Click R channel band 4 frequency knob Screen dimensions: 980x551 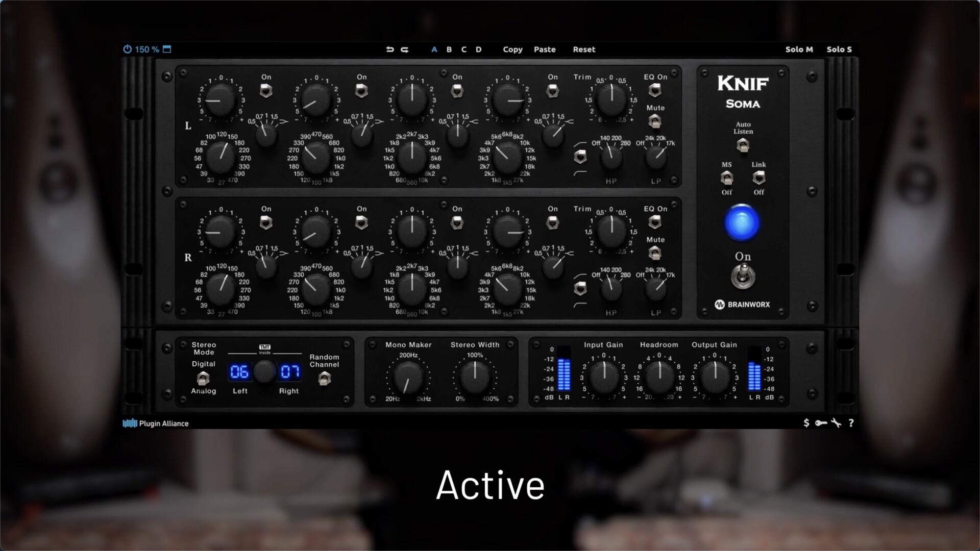tap(507, 289)
